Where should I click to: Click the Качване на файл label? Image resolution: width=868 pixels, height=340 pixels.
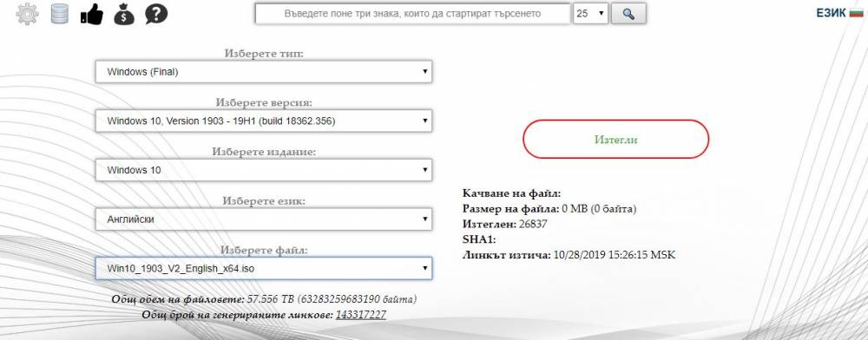click(x=511, y=193)
